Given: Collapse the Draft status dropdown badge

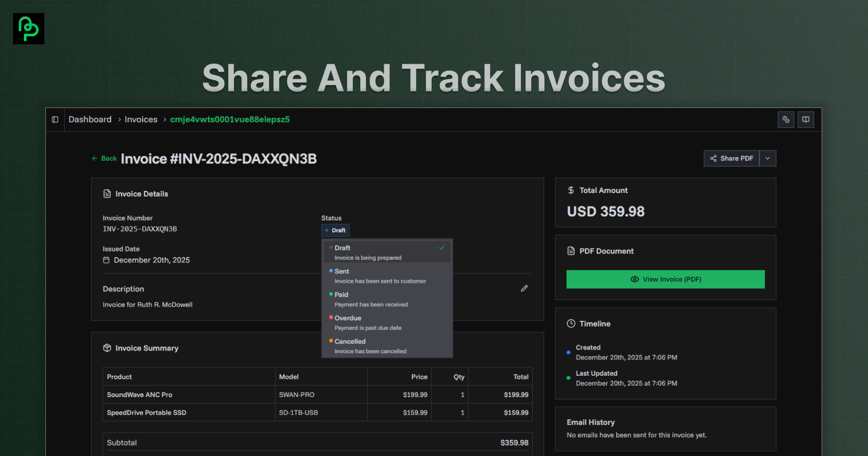Looking at the screenshot, I should coord(335,231).
